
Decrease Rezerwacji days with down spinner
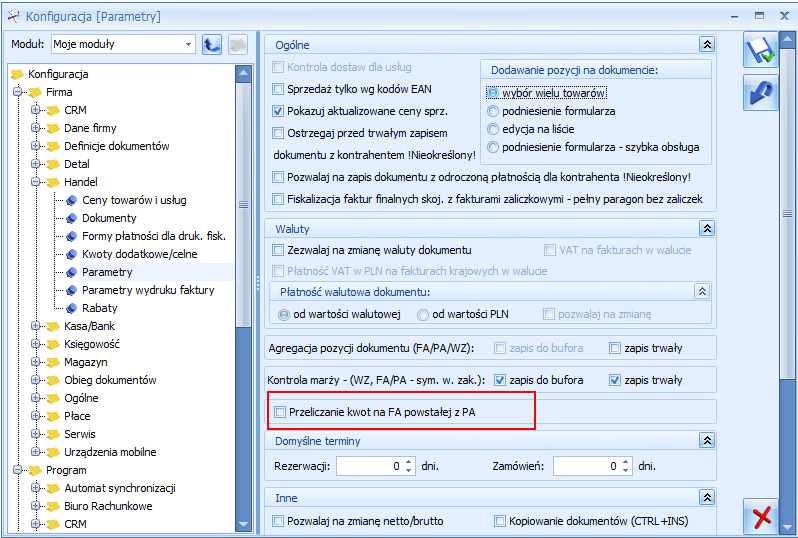click(x=408, y=471)
